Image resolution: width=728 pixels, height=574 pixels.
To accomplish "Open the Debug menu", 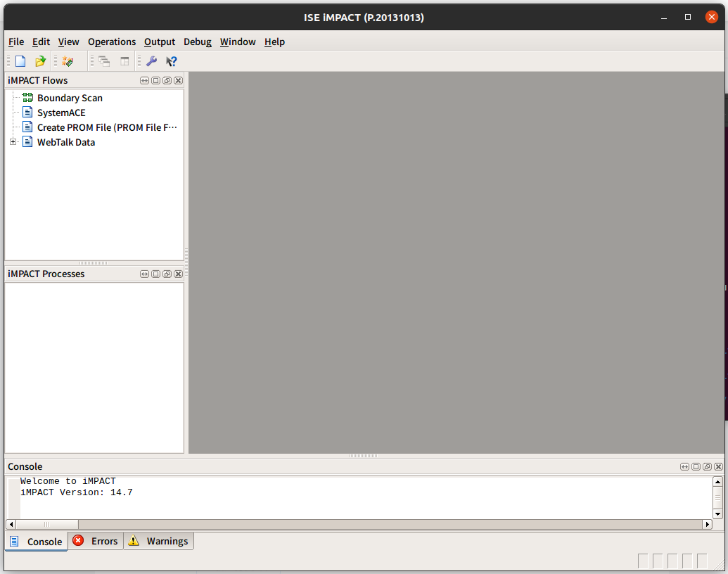I will (197, 42).
